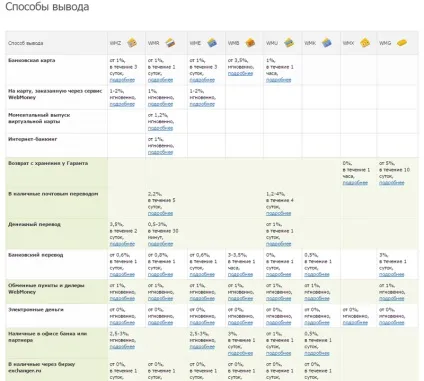Follow подробнее for WebMoney-ordered card, WMZ column

tap(122, 104)
